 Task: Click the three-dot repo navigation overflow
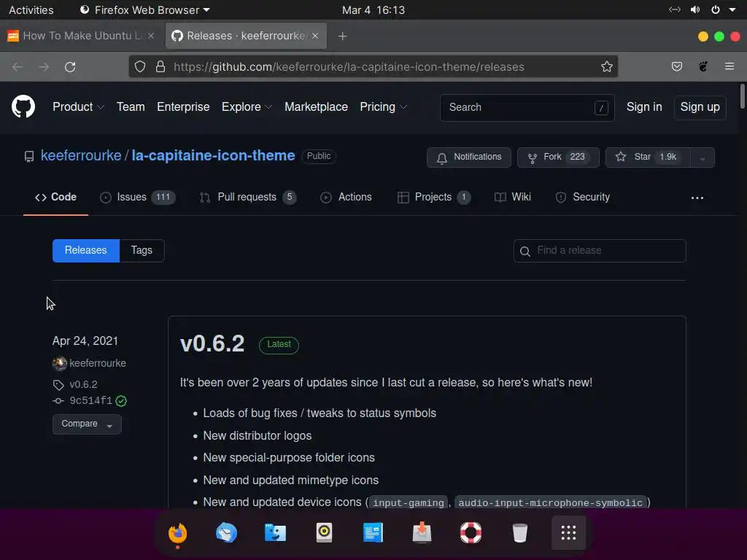pyautogui.click(x=697, y=198)
